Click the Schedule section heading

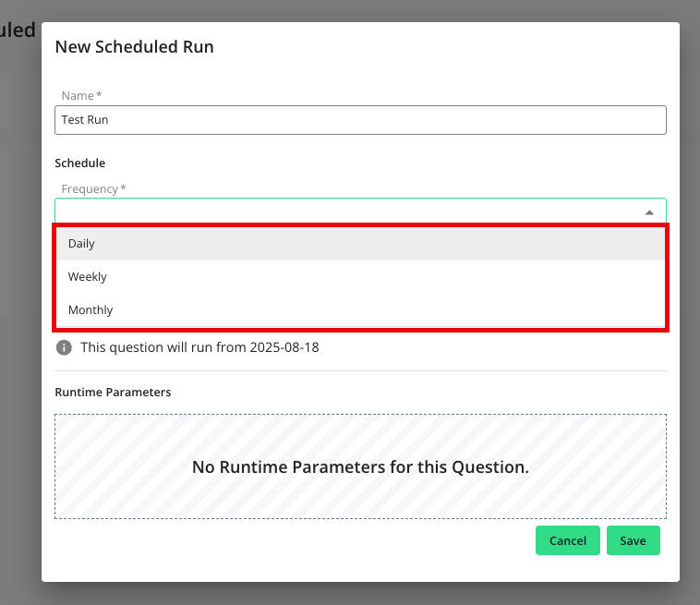pos(80,163)
